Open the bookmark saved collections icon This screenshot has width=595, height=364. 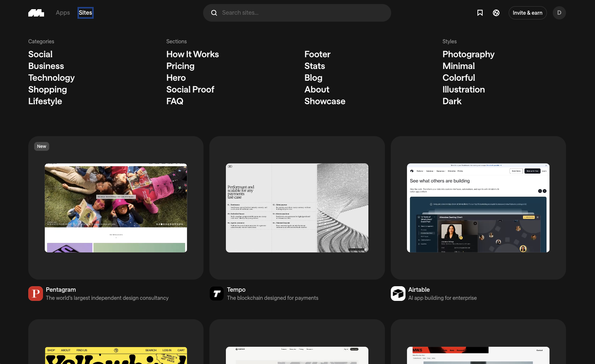pos(480,13)
